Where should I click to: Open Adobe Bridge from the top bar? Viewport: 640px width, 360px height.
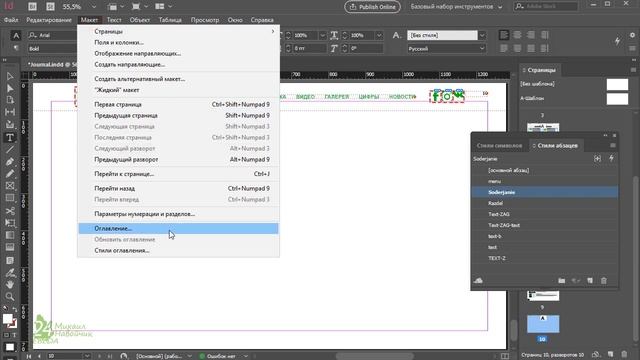coord(32,7)
